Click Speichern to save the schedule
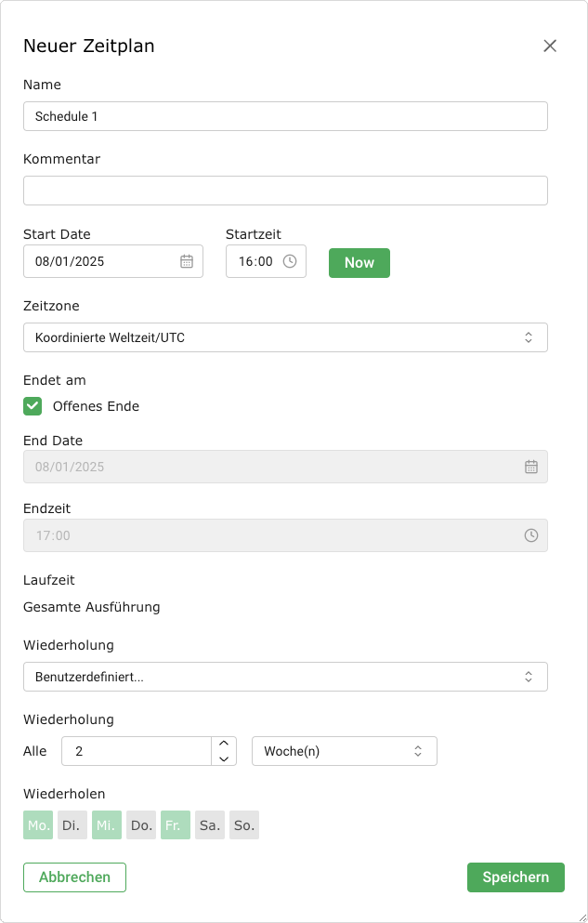The height and width of the screenshot is (923, 588). click(x=516, y=877)
